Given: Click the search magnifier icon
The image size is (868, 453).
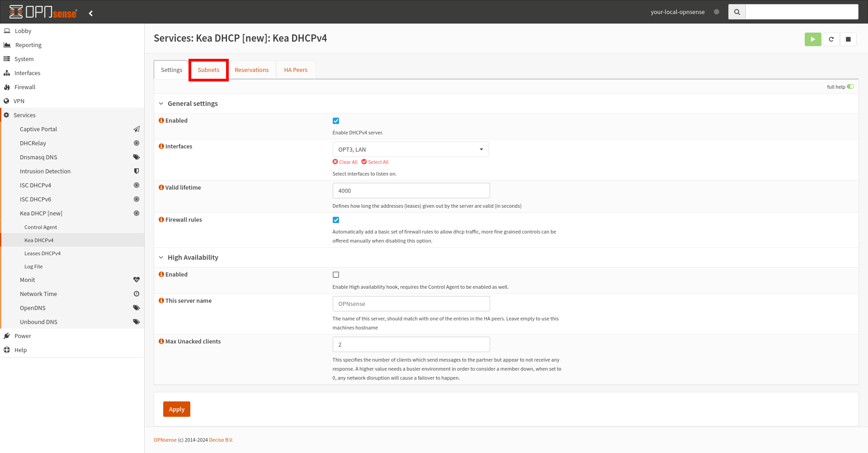Looking at the screenshot, I should coord(737,12).
